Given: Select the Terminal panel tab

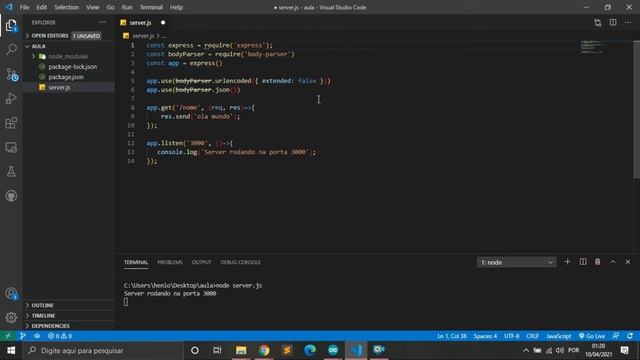Looking at the screenshot, I should [136, 262].
